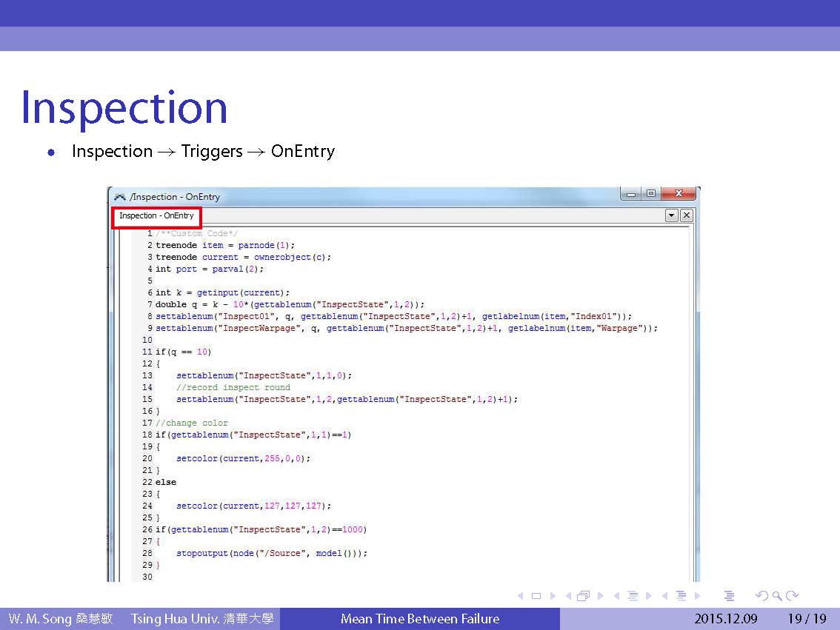Click Mean Time Between Failure footer title
This screenshot has width=840, height=630.
point(419,619)
